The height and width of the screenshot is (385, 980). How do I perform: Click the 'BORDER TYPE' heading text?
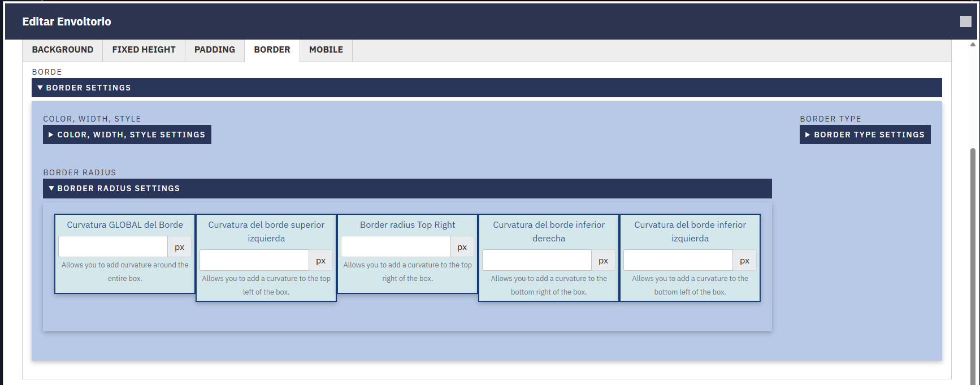point(830,119)
